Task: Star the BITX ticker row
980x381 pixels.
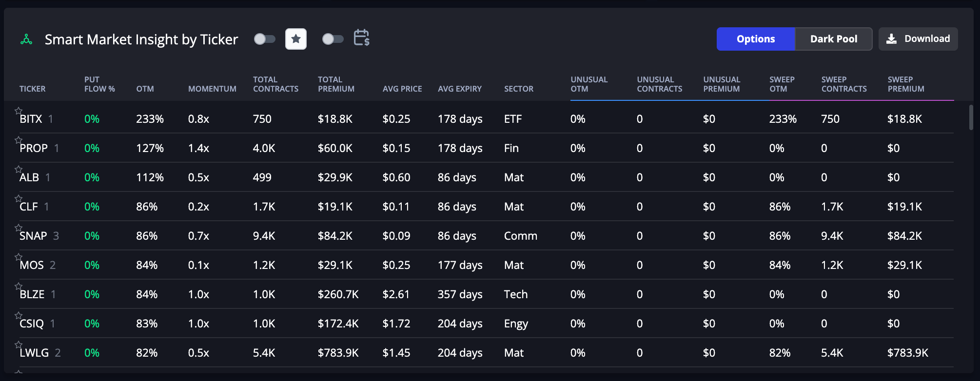Action: click(x=19, y=111)
